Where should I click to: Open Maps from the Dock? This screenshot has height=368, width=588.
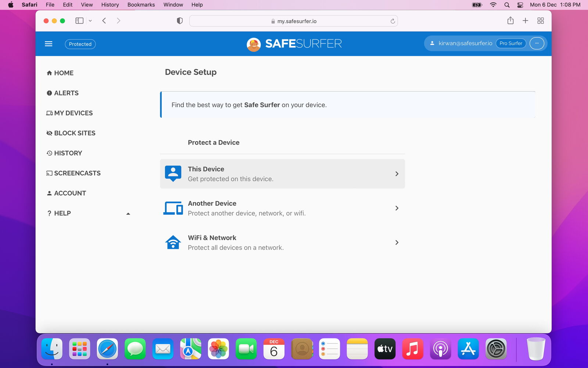(x=191, y=348)
